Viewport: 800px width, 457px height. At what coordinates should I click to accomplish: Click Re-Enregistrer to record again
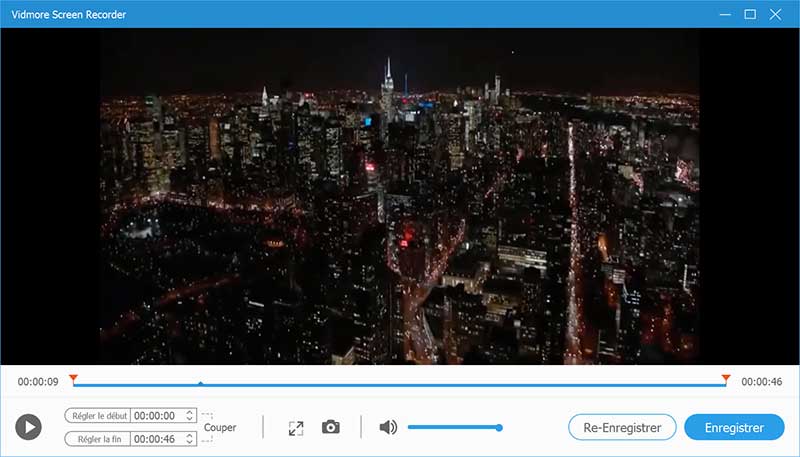click(x=622, y=427)
